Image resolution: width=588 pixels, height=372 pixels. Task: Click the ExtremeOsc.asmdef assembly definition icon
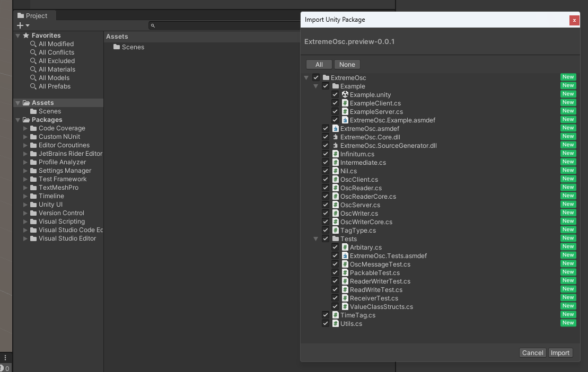335,129
